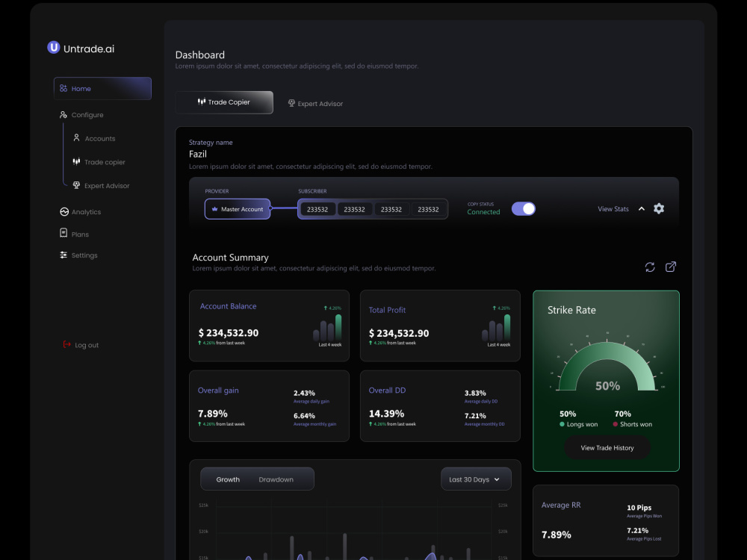Select the third 233532 subscriber chip
This screenshot has height=560, width=747.
(x=391, y=210)
